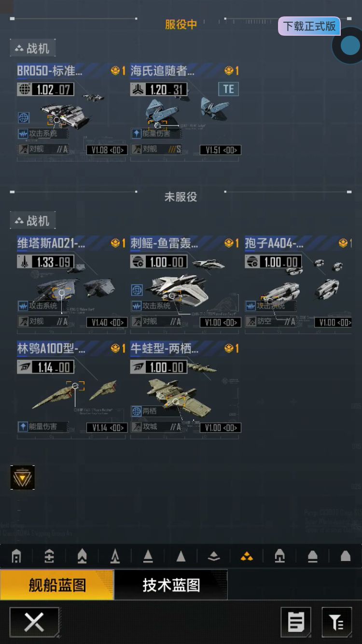362x644 pixels.
Task: Select the stacked-layers ship category icon
Action: click(x=214, y=557)
